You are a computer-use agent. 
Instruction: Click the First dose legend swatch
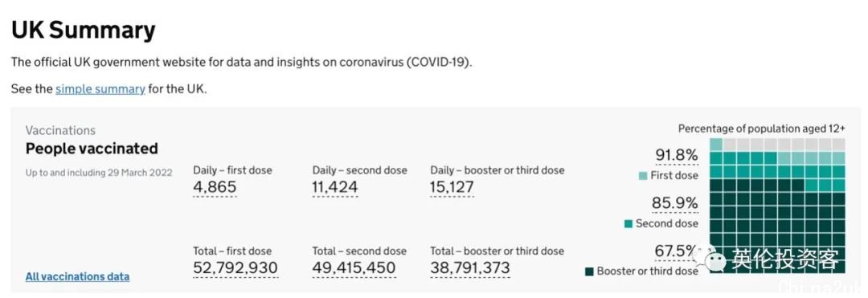(x=643, y=176)
